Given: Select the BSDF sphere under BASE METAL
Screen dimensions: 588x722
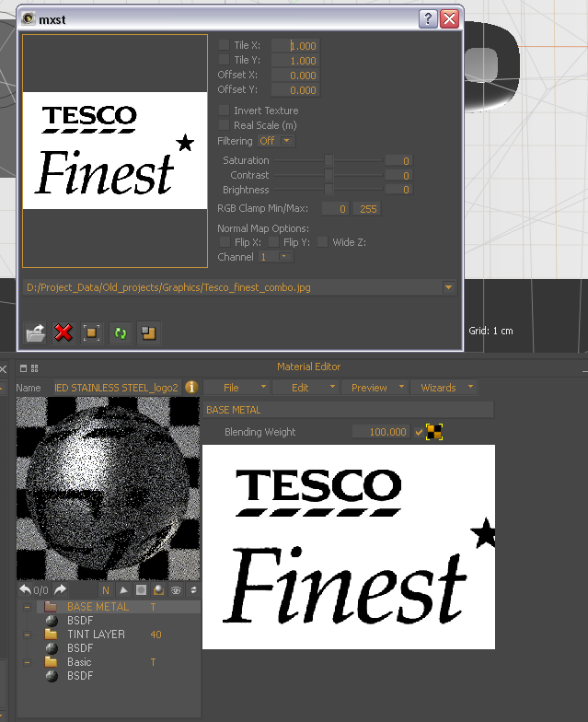Looking at the screenshot, I should click(x=52, y=621).
